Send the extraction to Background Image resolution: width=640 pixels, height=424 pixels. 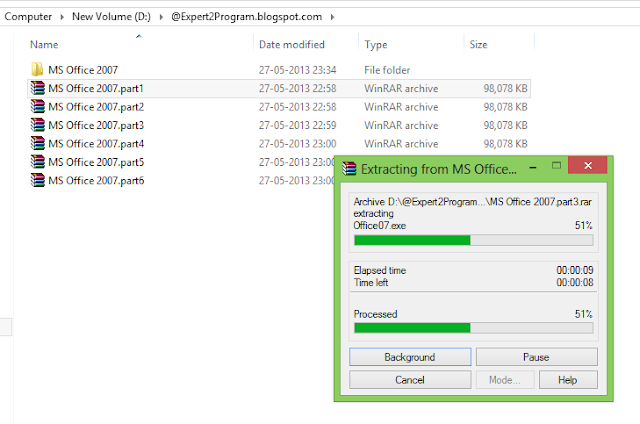pyautogui.click(x=410, y=357)
